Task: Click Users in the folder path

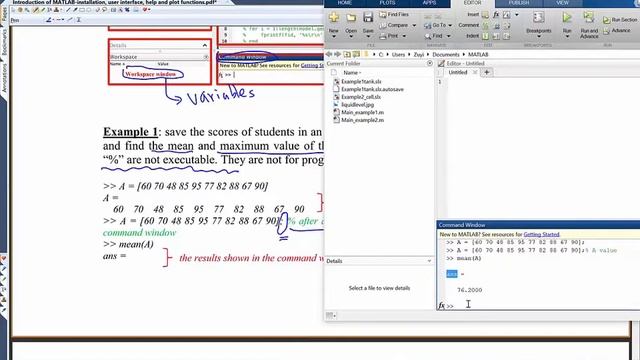Action: [x=398, y=54]
